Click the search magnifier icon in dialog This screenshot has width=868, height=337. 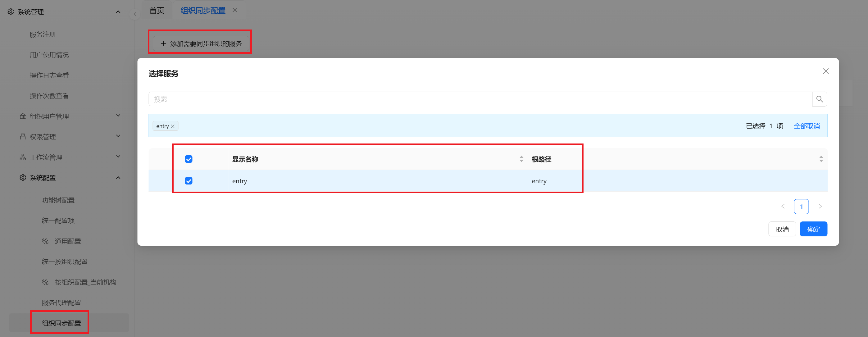click(x=820, y=99)
